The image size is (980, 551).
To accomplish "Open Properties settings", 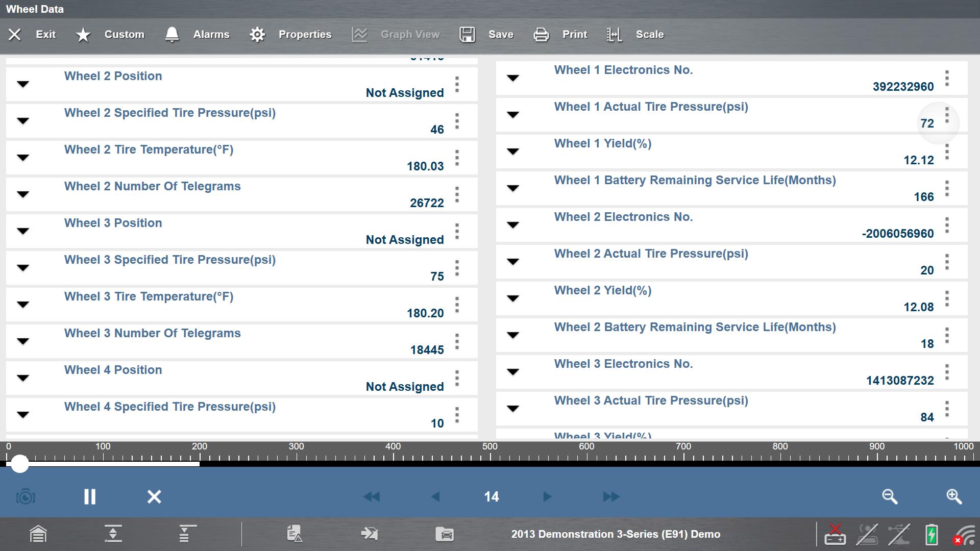I will [x=257, y=34].
